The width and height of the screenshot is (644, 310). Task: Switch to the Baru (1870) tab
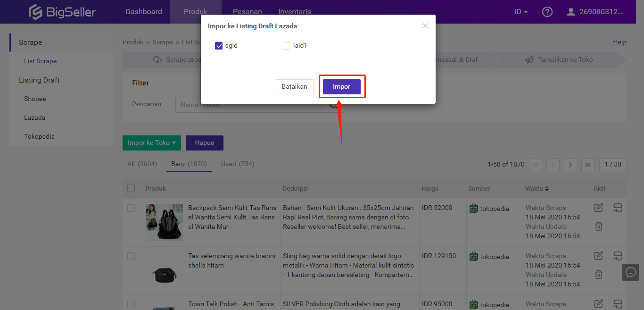point(189,164)
